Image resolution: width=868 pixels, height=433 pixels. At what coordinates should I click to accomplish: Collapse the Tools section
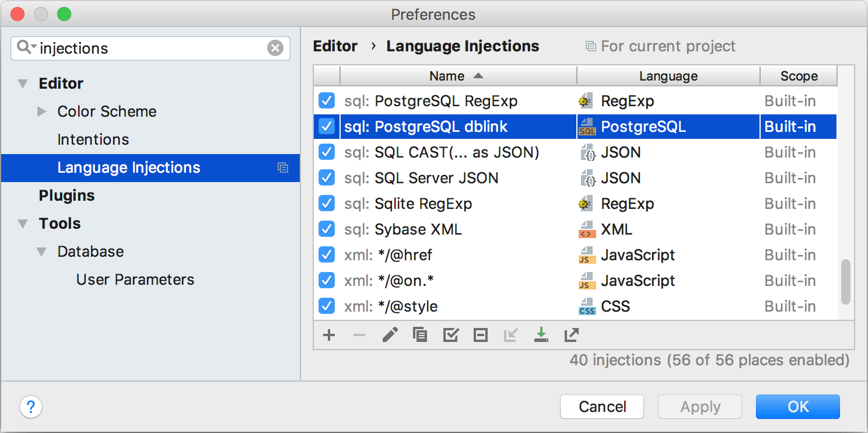23,223
